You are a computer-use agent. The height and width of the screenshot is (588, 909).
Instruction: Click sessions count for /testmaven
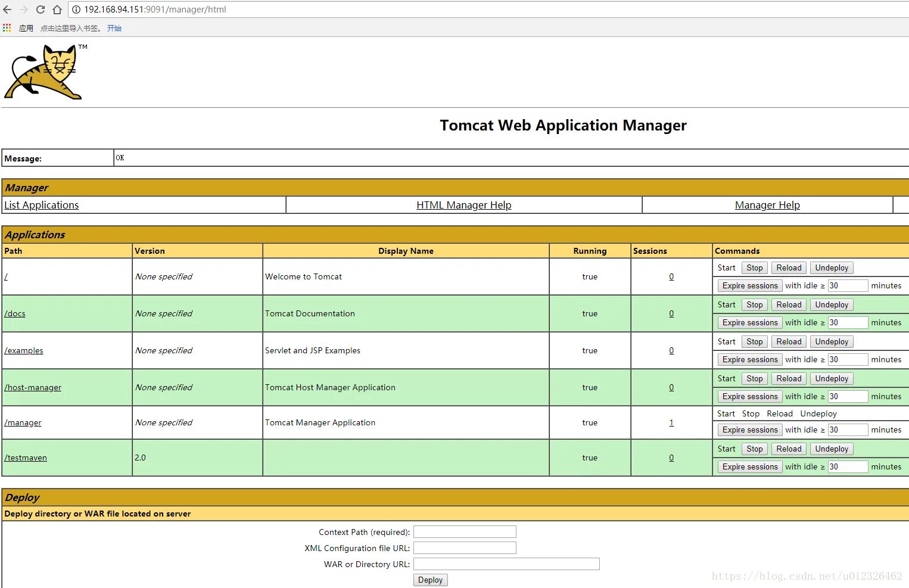(671, 458)
